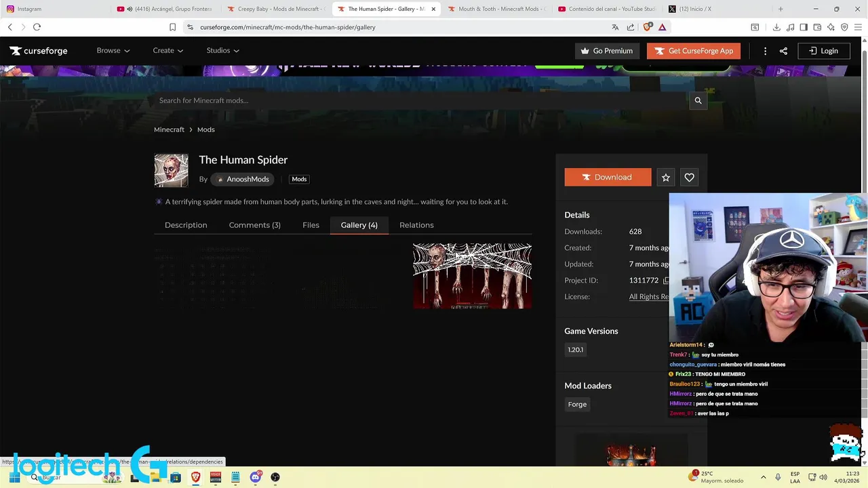
Task: Switch to the Contenido del canal YouTube Studio tab
Action: pos(607,9)
